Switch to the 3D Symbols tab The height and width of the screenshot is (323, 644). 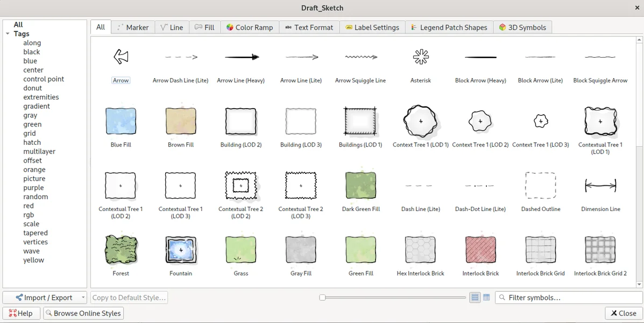(x=522, y=27)
